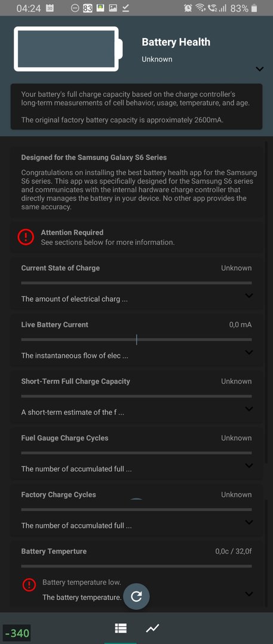Image resolution: width=273 pixels, height=644 pixels.
Task: Tap the Wi-Fi status bar icon
Action: (x=201, y=8)
